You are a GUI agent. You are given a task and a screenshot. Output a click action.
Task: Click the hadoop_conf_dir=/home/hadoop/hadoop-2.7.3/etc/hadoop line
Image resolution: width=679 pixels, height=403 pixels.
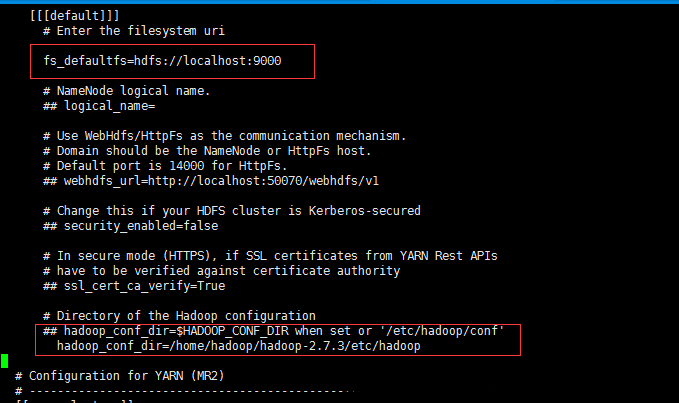coord(238,346)
